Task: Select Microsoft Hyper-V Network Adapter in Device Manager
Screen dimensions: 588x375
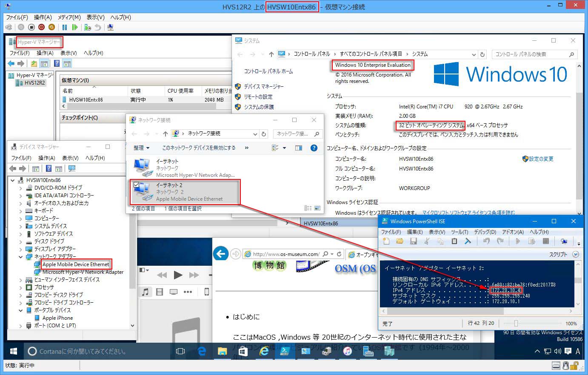Action: click(83, 272)
